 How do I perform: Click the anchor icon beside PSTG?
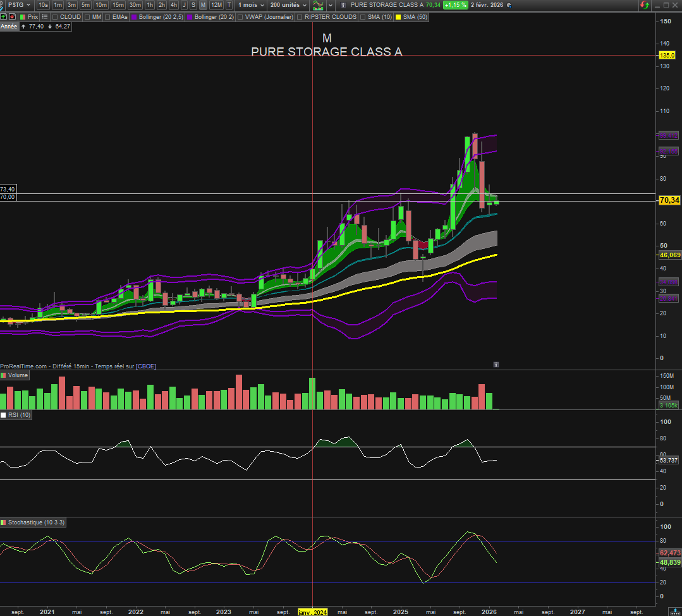2,6
